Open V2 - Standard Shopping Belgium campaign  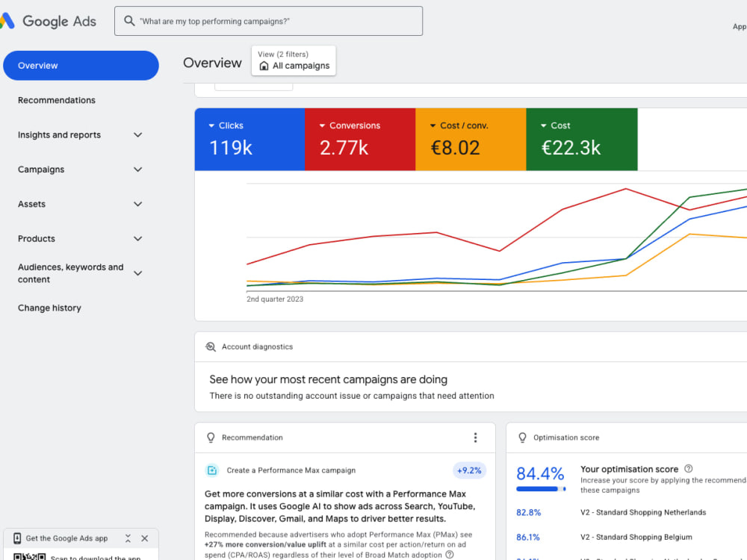coord(636,537)
